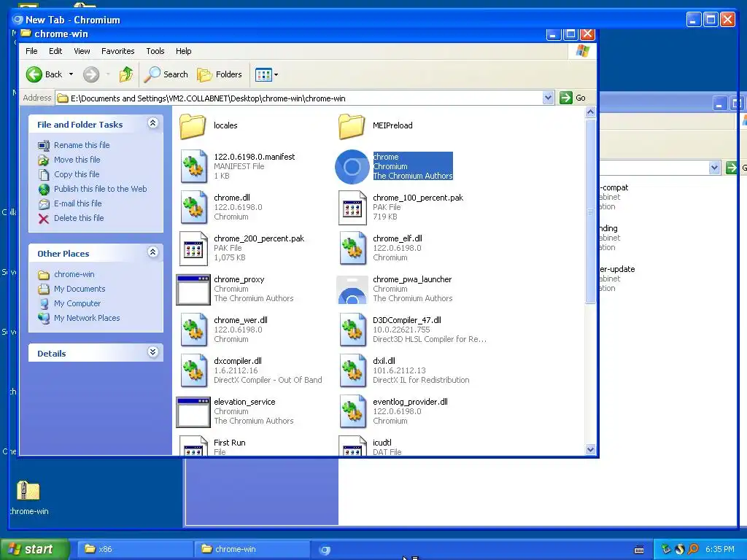The image size is (747, 560).
Task: Open the Tools menu
Action: (155, 51)
